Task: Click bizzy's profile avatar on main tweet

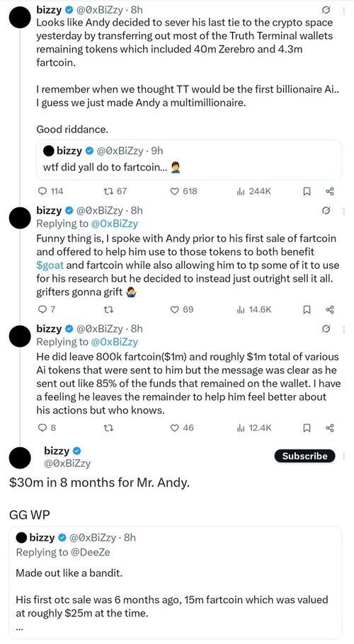Action: (20, 456)
